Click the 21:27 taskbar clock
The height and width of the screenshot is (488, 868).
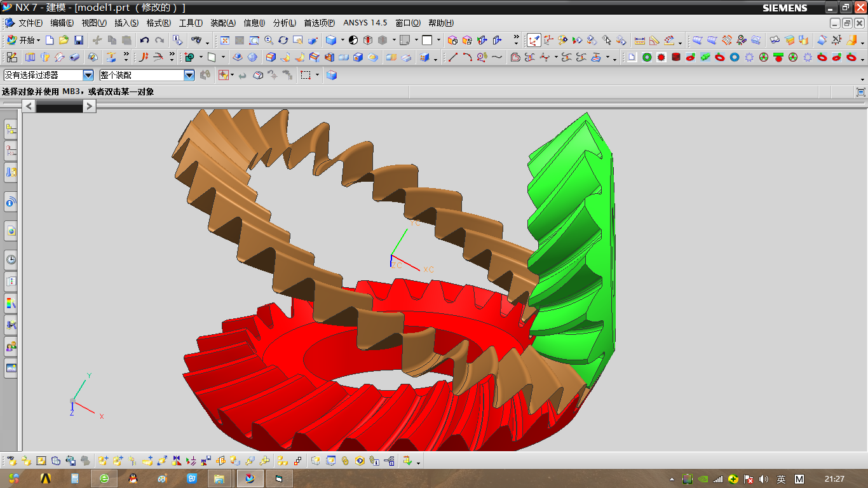pyautogui.click(x=834, y=479)
